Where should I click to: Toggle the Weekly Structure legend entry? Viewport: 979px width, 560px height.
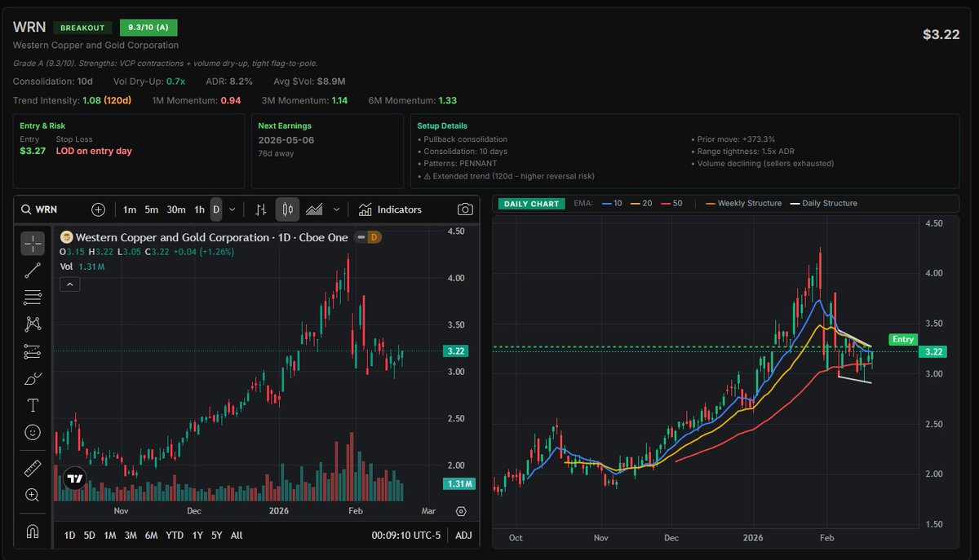tap(743, 203)
